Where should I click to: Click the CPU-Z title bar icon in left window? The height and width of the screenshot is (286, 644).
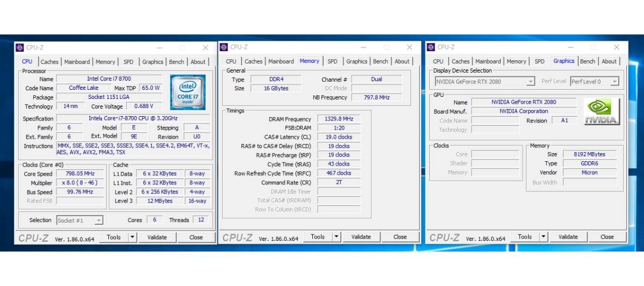click(x=20, y=47)
